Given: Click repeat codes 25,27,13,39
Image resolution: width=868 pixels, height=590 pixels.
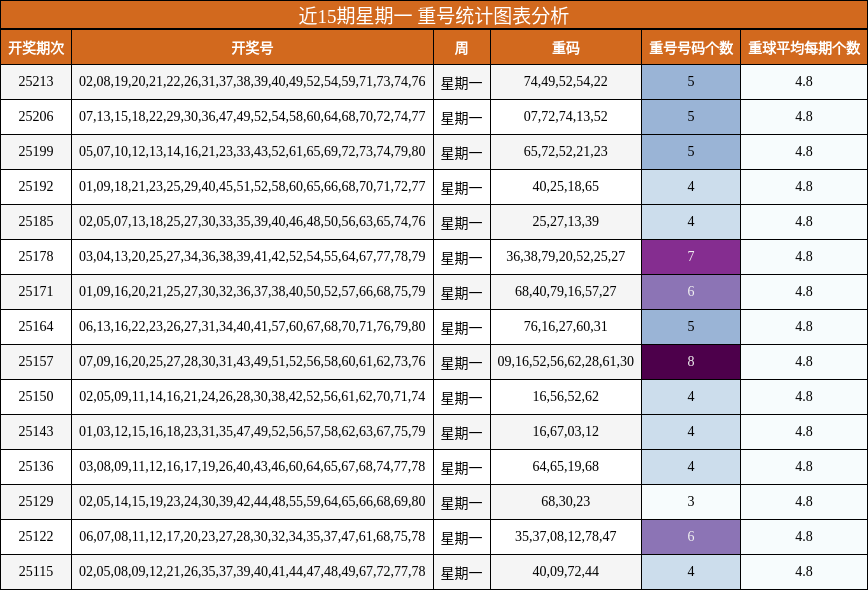Looking at the screenshot, I should (x=566, y=221).
